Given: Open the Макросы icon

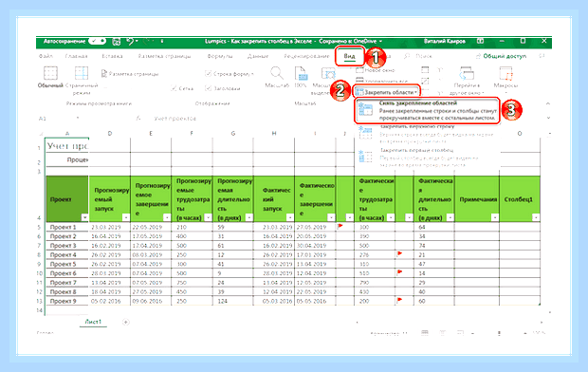Looking at the screenshot, I should 505,73.
